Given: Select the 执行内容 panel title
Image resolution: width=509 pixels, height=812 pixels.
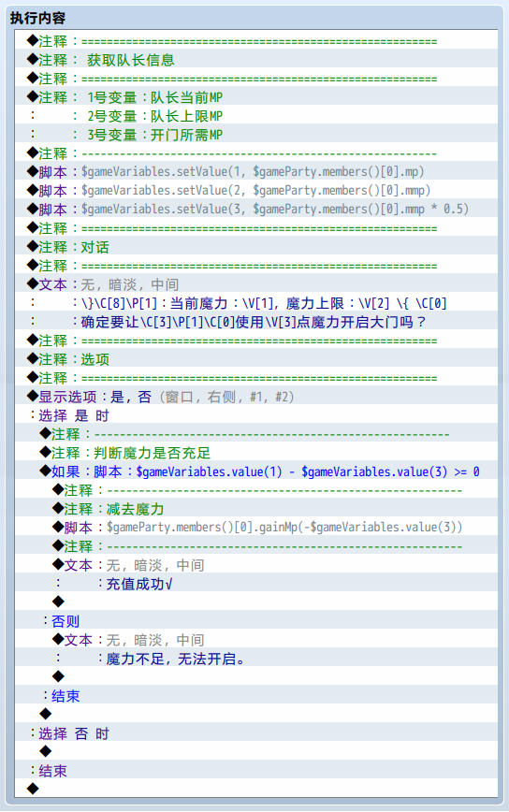Looking at the screenshot, I should point(37,18).
